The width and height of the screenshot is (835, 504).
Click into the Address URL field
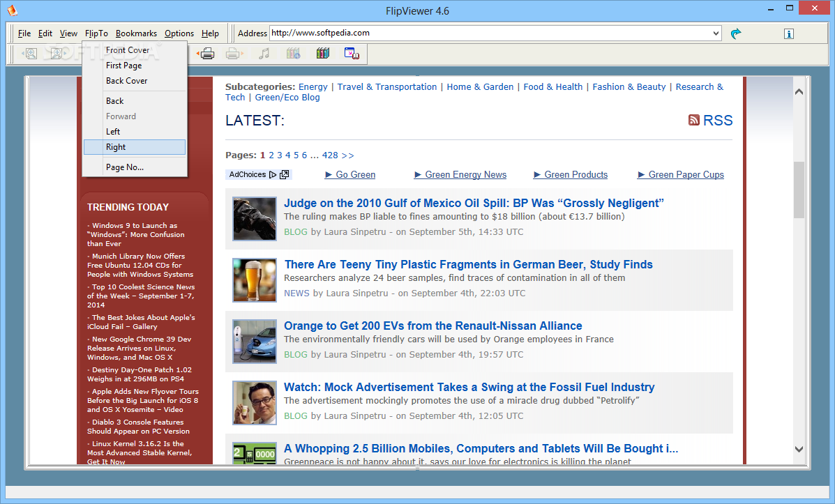pyautogui.click(x=490, y=33)
